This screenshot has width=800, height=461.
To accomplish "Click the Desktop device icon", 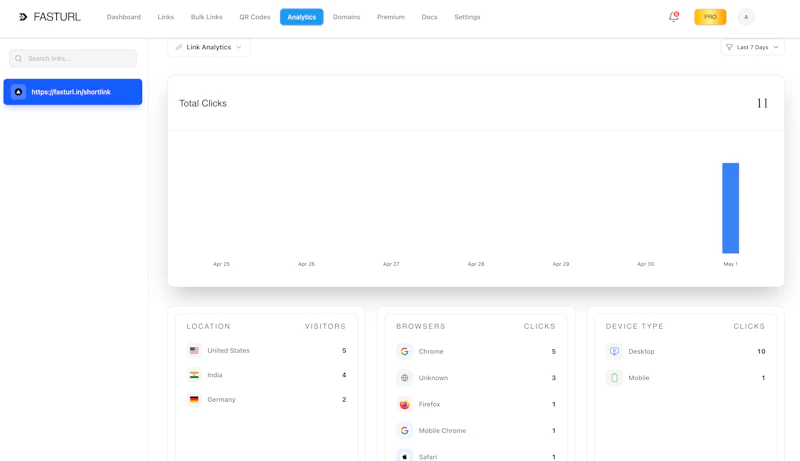I will pos(614,351).
